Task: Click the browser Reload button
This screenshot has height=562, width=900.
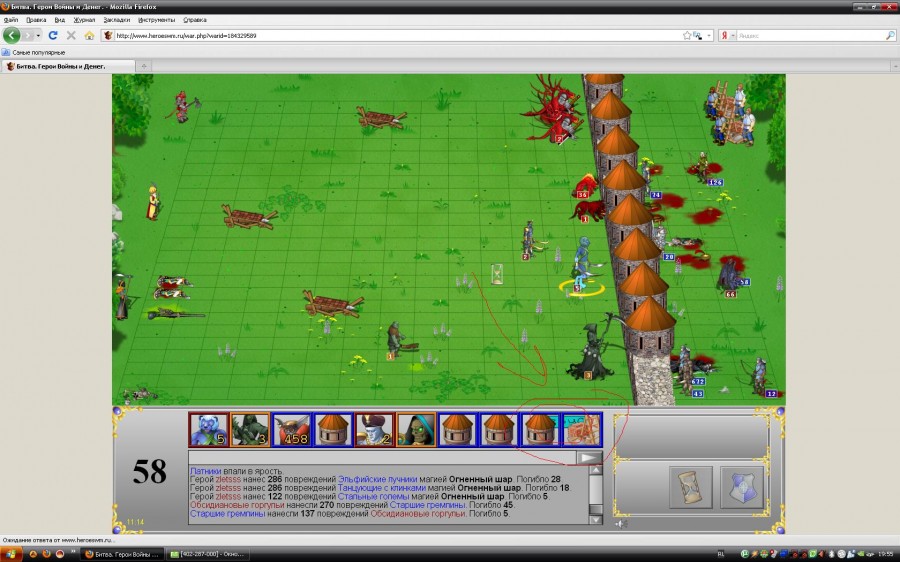Action: click(53, 35)
